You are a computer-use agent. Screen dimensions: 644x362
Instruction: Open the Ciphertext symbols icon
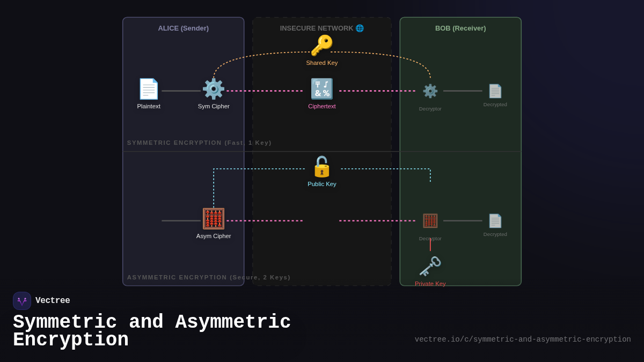(x=321, y=88)
